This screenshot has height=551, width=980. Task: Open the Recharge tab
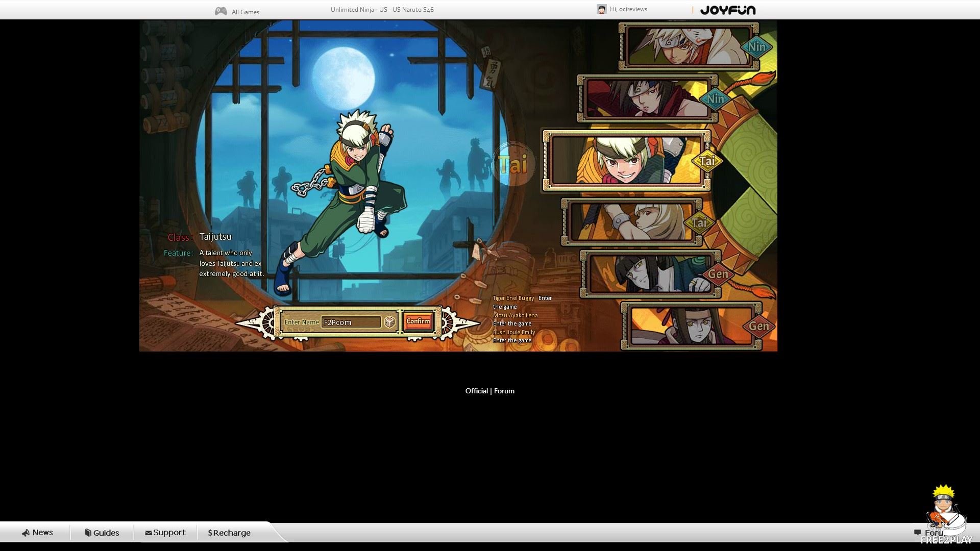point(229,533)
